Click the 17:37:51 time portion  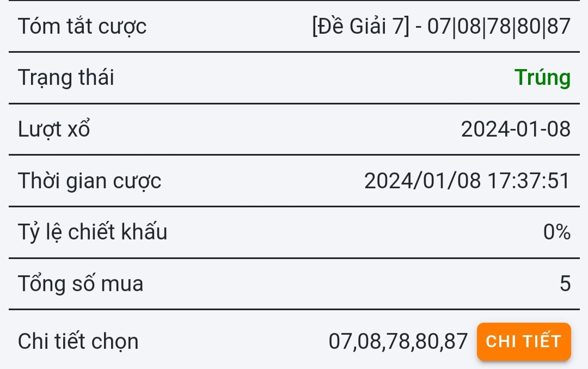(529, 181)
